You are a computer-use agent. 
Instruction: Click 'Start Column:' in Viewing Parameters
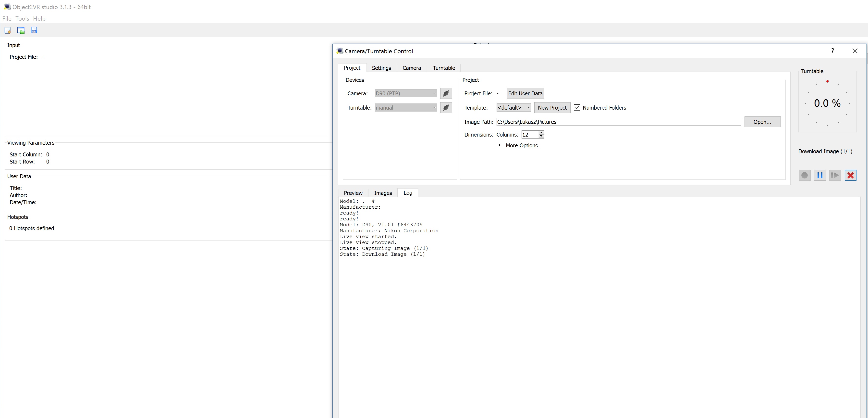coord(26,154)
